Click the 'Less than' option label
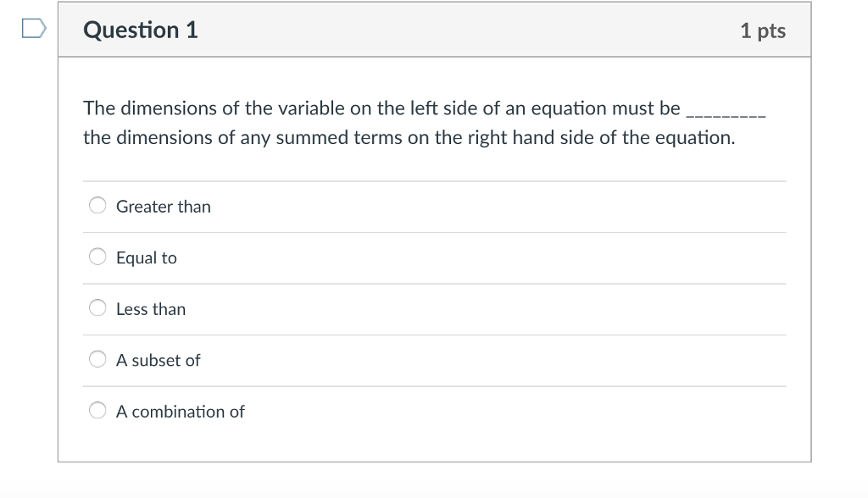The width and height of the screenshot is (868, 498). (151, 309)
